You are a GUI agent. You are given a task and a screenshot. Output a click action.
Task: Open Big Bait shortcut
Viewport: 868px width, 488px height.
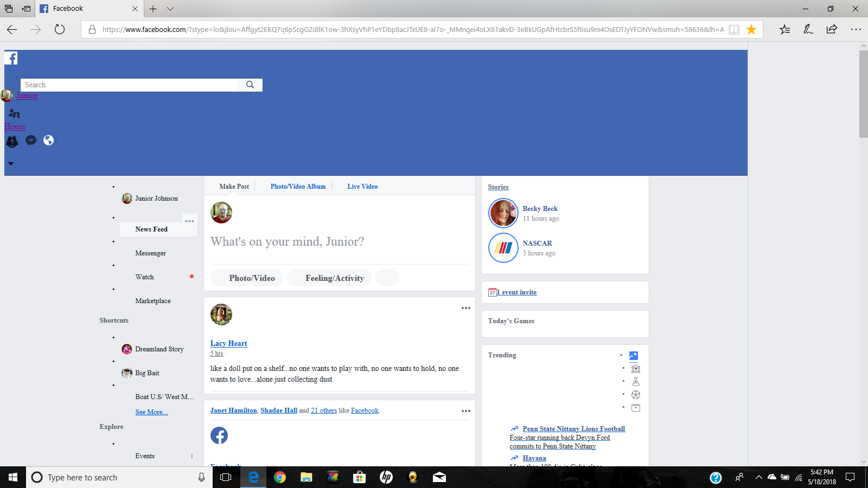pos(147,373)
